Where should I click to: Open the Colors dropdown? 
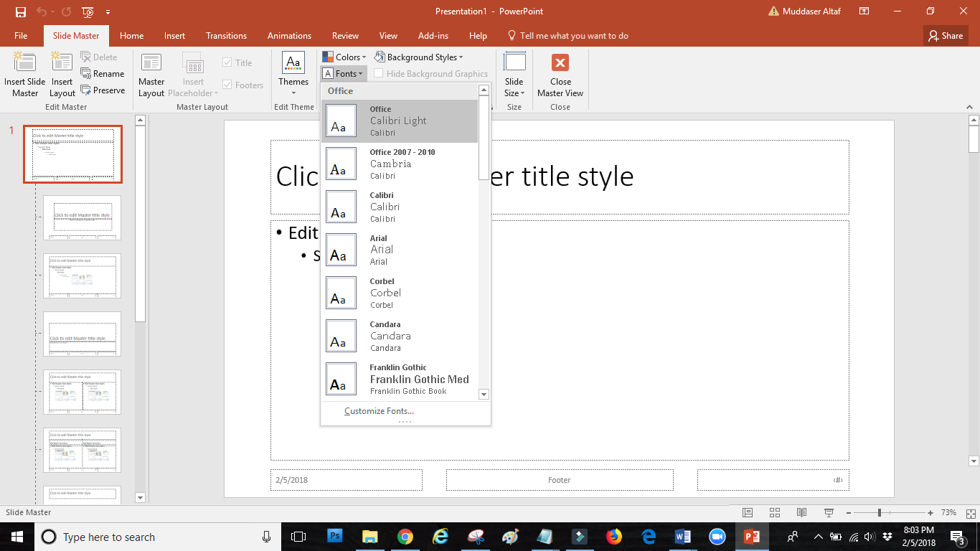(x=344, y=57)
